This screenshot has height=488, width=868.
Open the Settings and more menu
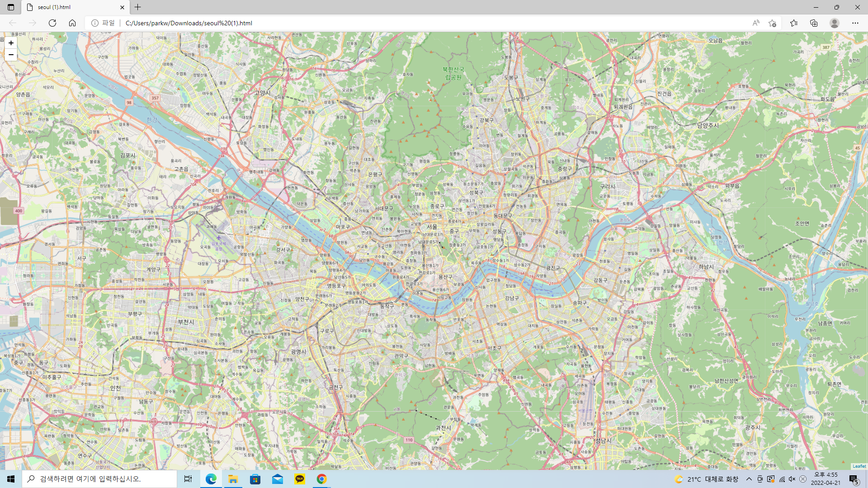(x=855, y=23)
